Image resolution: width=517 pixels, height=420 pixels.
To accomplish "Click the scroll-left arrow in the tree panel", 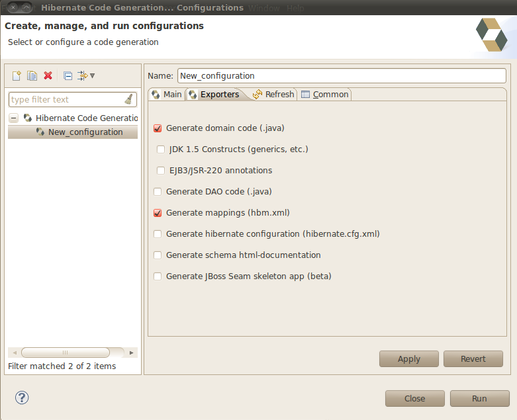I will [15, 353].
